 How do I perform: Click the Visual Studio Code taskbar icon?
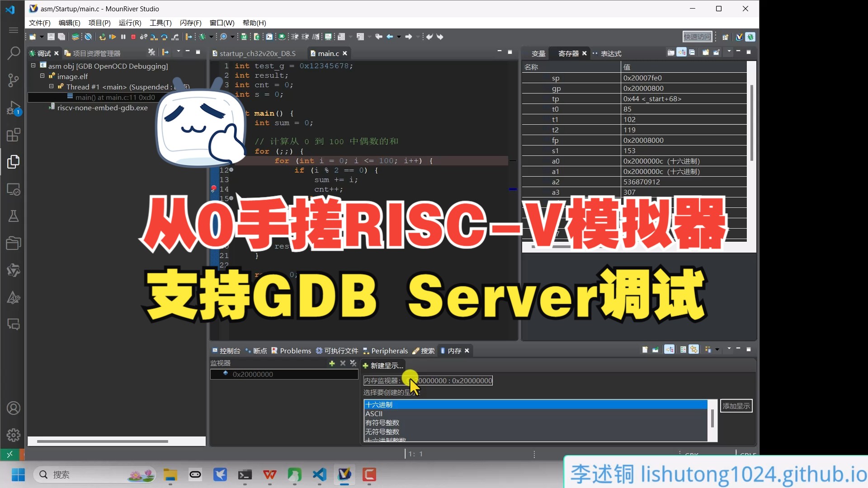[319, 474]
